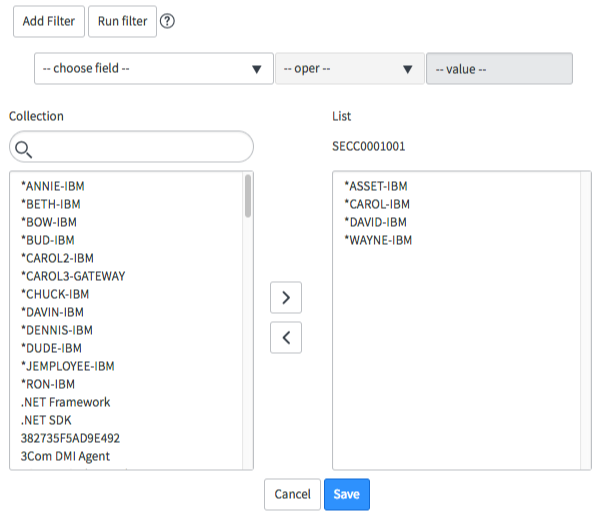Save the list changes
This screenshot has width=597, height=514.
point(347,494)
